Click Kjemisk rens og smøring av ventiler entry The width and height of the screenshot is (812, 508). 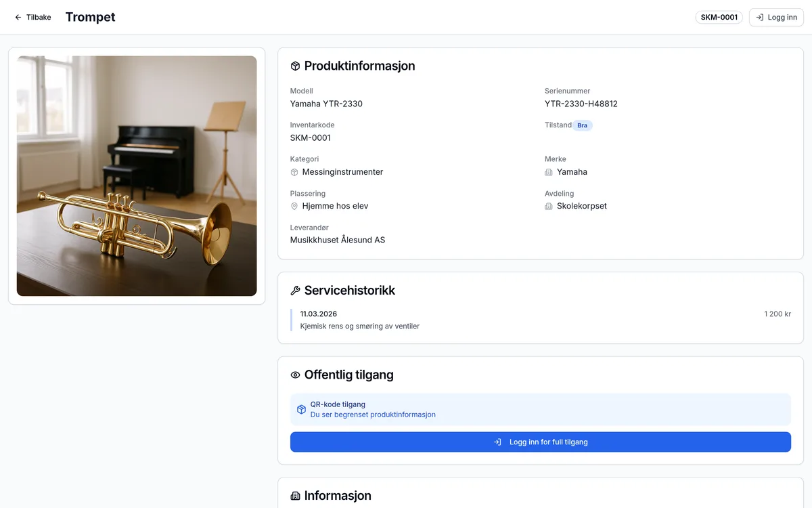(x=360, y=326)
